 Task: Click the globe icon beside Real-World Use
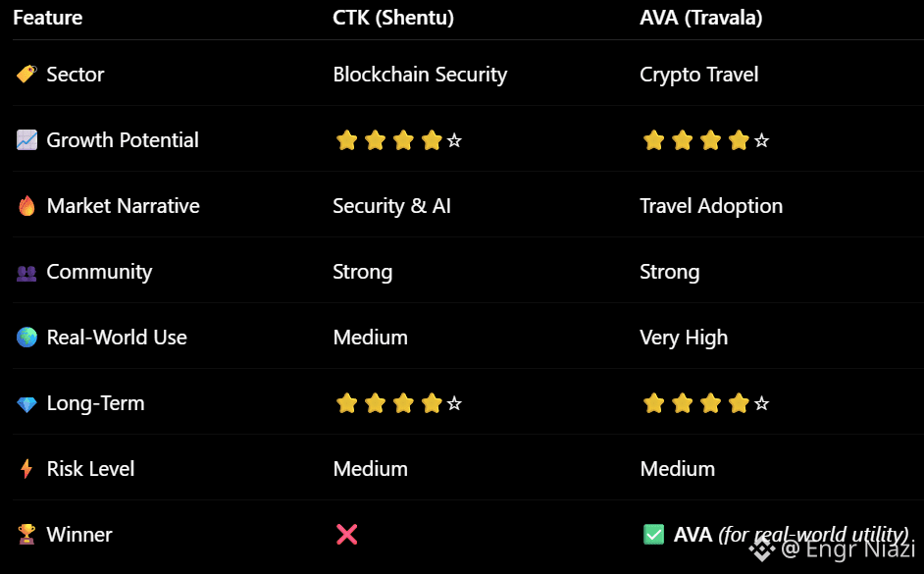pyautogui.click(x=26, y=338)
